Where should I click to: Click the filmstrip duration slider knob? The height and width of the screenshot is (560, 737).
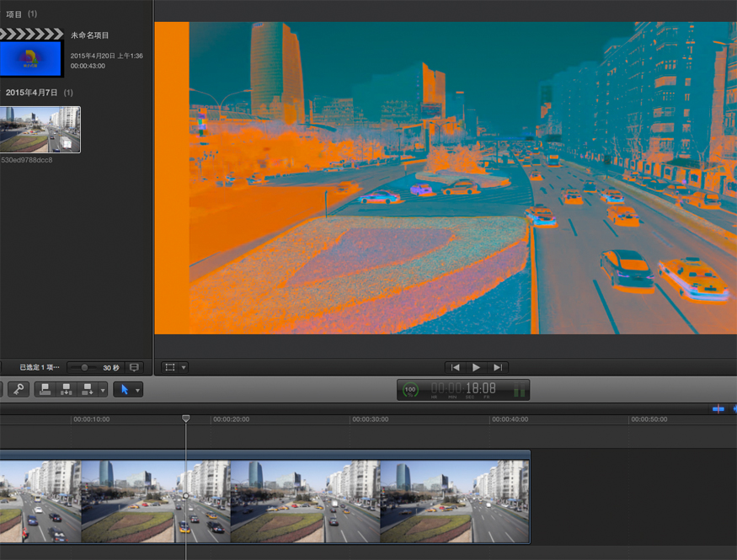coord(84,367)
